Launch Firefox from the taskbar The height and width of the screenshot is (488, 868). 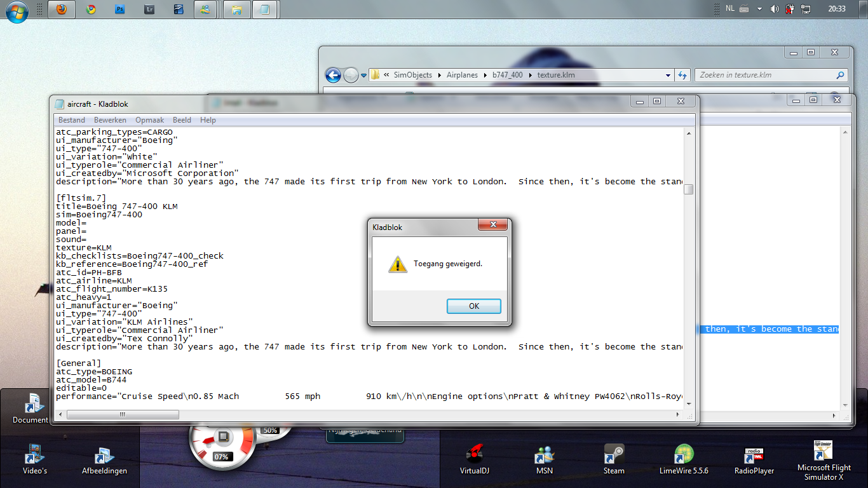click(x=62, y=10)
